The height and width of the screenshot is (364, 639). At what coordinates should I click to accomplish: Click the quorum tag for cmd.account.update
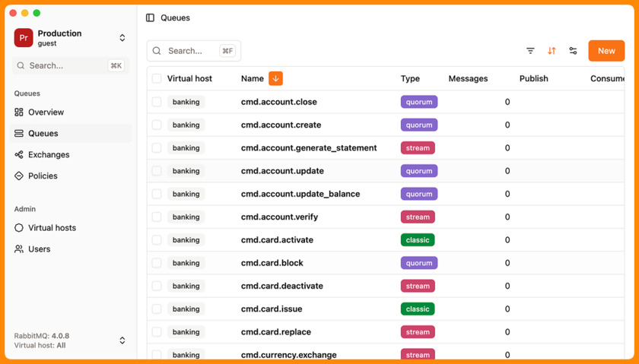pos(419,170)
